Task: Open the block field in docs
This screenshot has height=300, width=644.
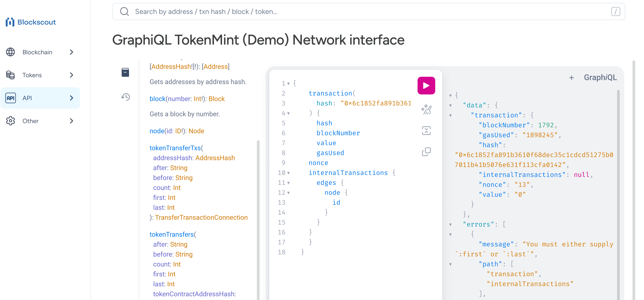Action: point(157,99)
